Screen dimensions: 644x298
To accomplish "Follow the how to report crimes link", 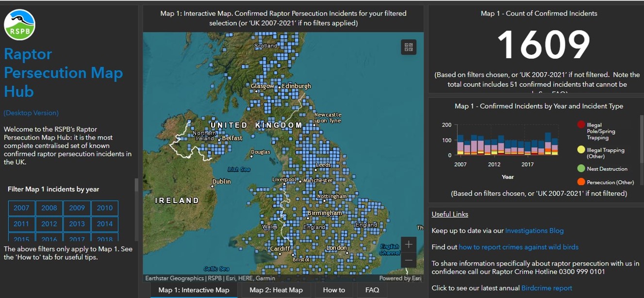I will point(518,247).
